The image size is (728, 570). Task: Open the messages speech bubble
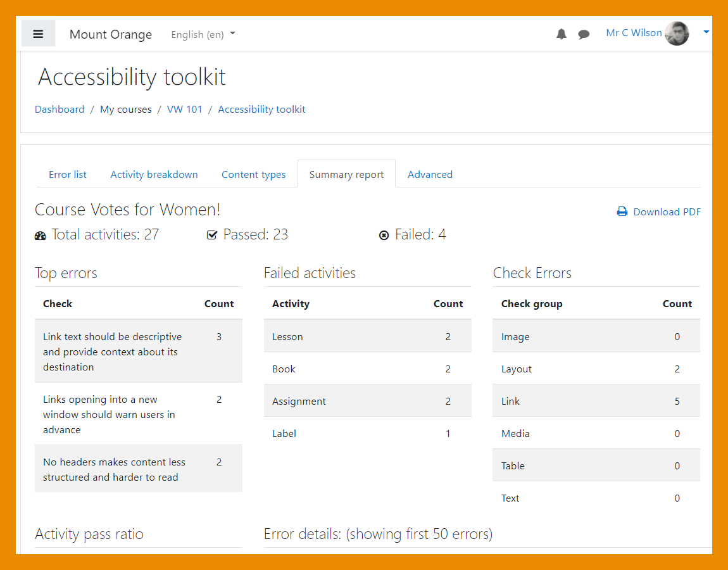[x=584, y=34]
